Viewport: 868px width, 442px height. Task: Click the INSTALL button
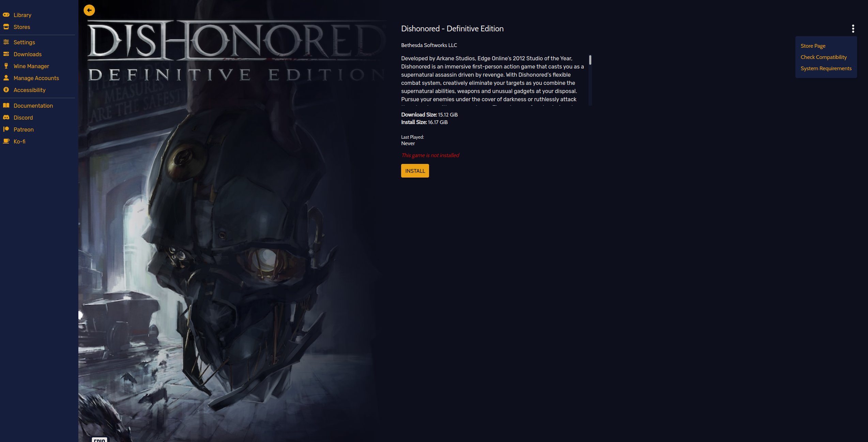(415, 170)
